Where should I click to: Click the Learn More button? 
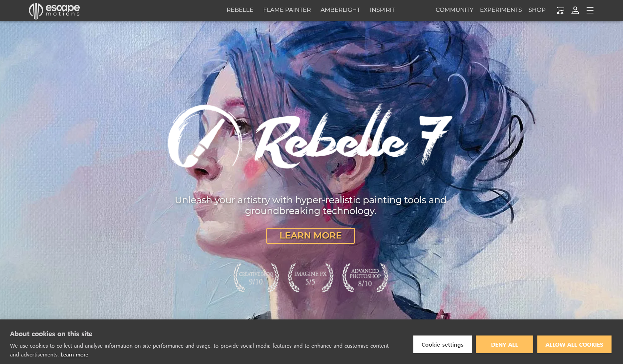310,236
